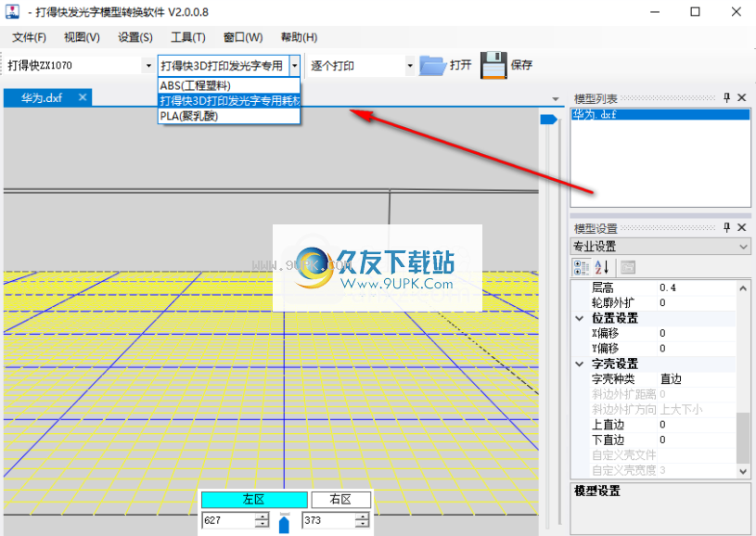Open the document tab list arrow

tap(556, 99)
